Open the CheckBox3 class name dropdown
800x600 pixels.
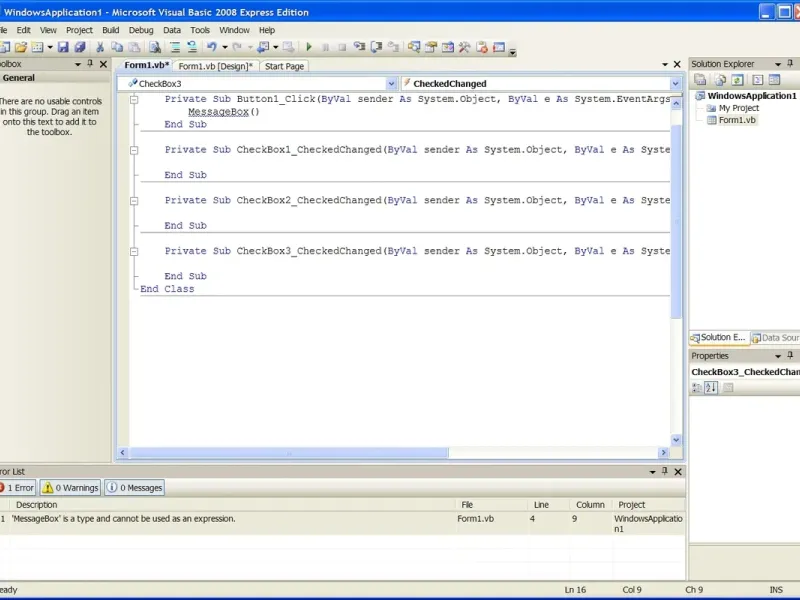390,84
